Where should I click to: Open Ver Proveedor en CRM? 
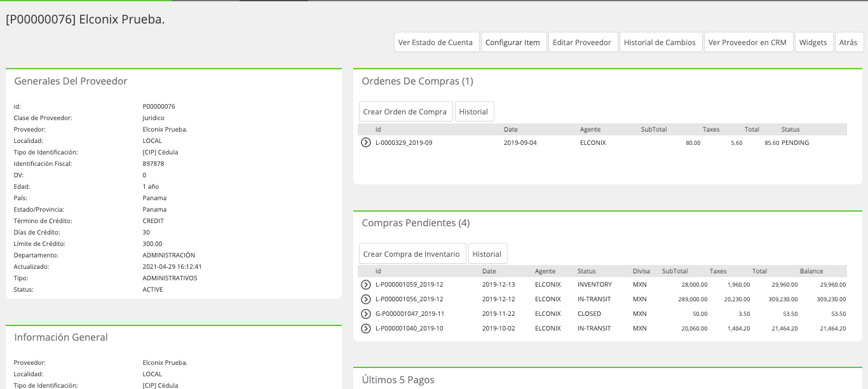click(x=749, y=43)
